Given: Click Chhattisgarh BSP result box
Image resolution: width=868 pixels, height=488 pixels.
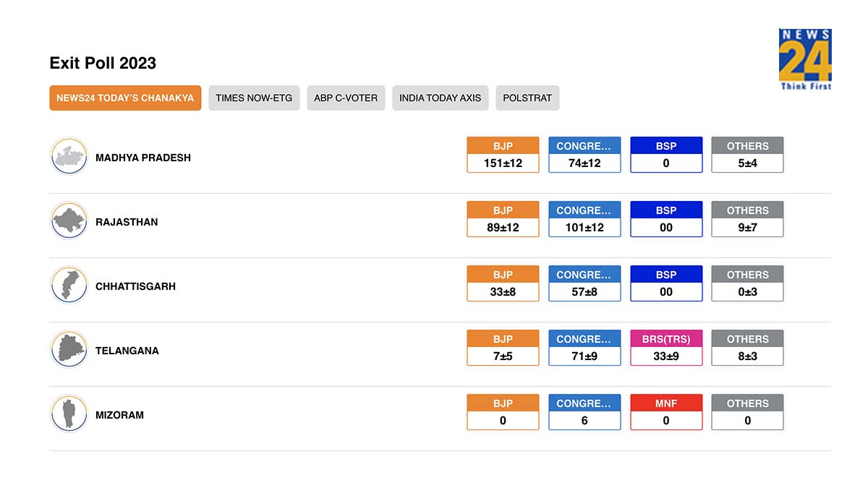Looking at the screenshot, I should (666, 283).
